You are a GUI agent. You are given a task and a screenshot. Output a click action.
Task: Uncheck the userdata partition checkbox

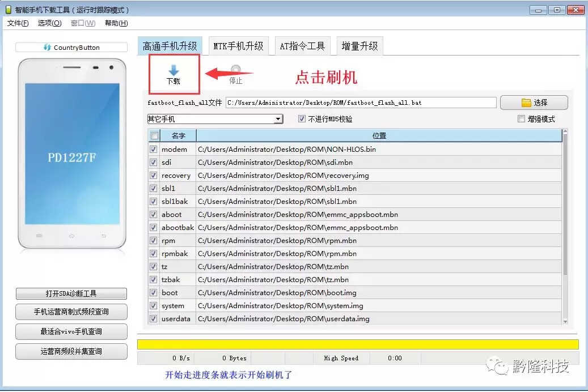tap(153, 318)
